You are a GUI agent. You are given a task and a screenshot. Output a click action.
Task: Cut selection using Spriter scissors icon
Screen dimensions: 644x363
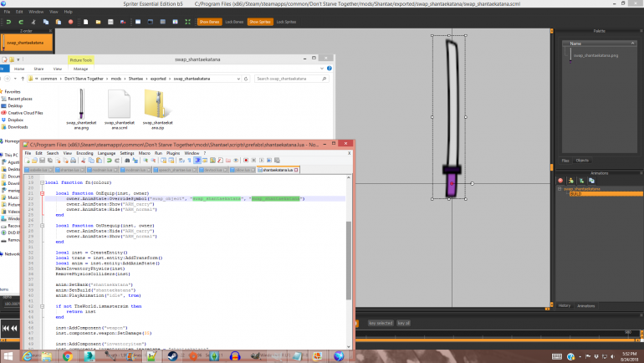(x=33, y=22)
